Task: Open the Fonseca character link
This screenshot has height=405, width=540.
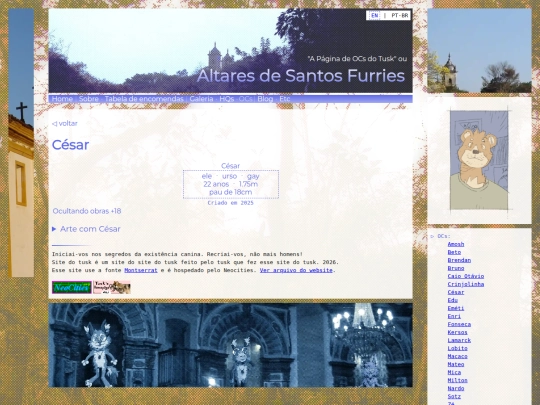Action: pyautogui.click(x=459, y=324)
